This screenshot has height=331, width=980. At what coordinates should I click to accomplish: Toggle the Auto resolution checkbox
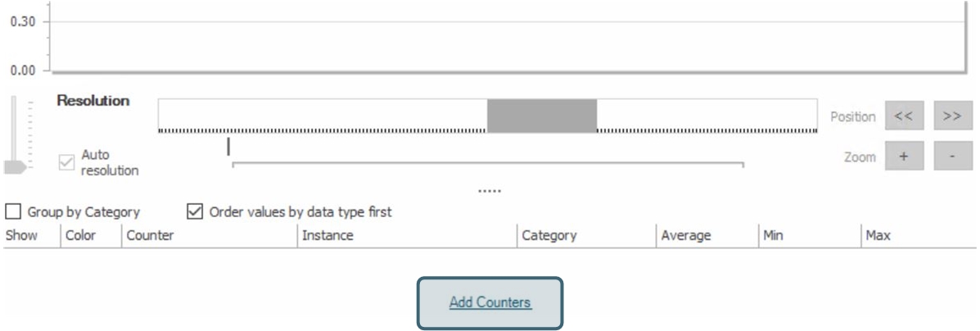(x=68, y=163)
